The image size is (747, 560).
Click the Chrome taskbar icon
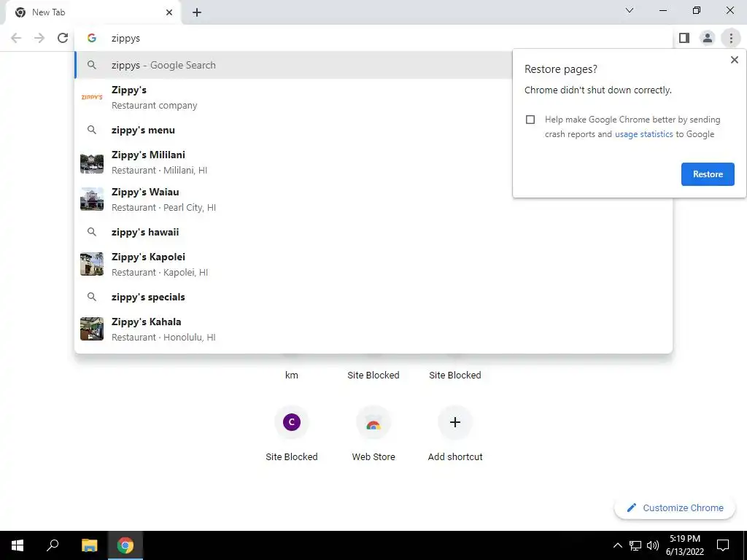(x=125, y=545)
